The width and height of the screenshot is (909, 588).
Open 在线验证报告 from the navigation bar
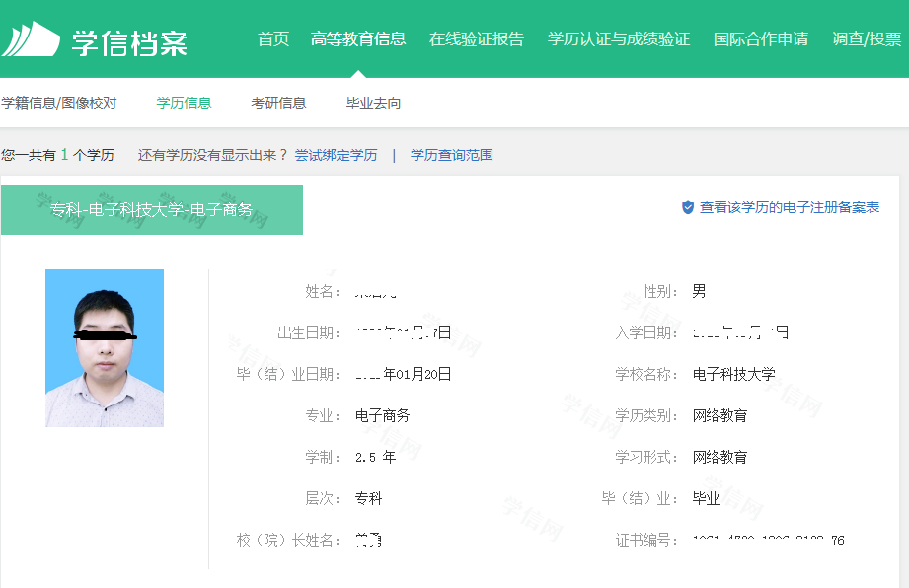click(x=476, y=39)
